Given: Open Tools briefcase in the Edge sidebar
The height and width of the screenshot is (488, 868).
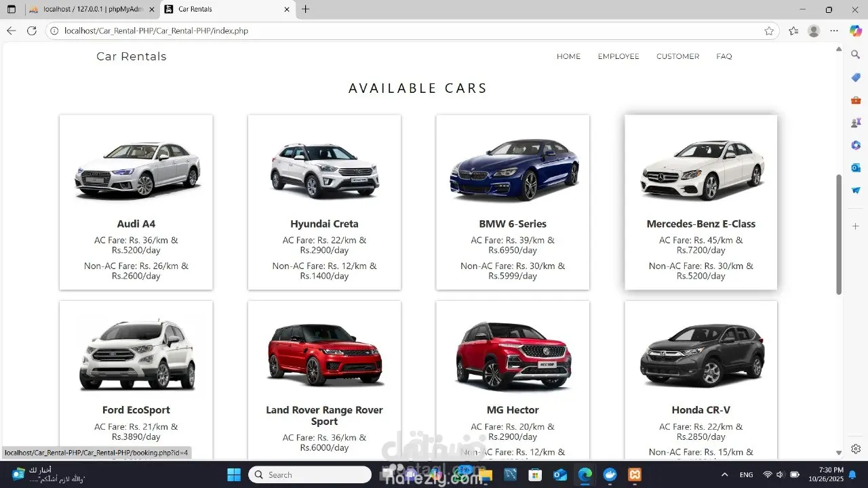Looking at the screenshot, I should pyautogui.click(x=856, y=100).
